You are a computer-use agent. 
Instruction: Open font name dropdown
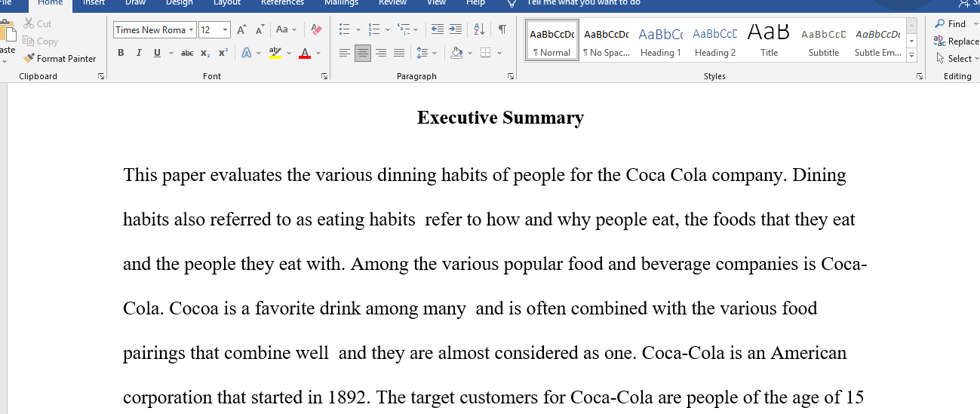191,30
